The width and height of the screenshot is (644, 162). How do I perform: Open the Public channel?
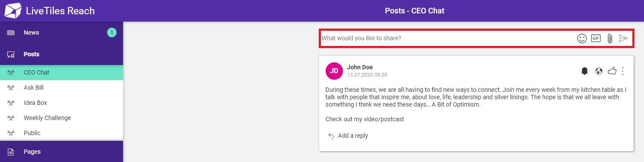click(x=61, y=133)
